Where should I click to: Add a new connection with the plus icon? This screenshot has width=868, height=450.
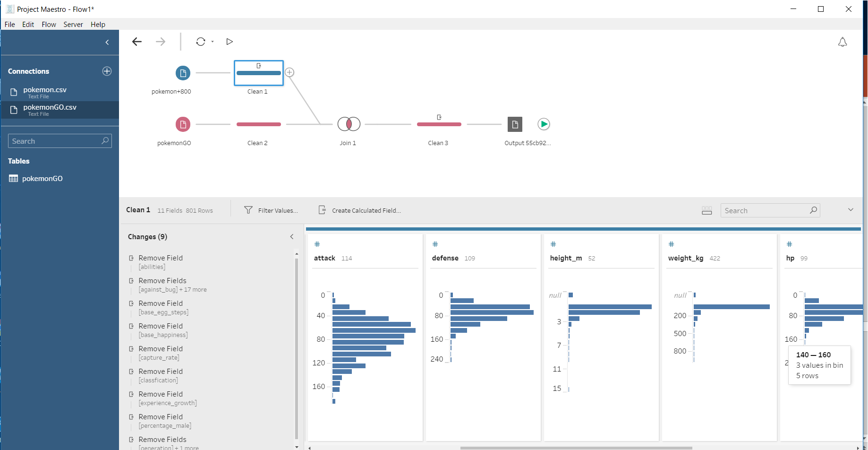tap(107, 71)
